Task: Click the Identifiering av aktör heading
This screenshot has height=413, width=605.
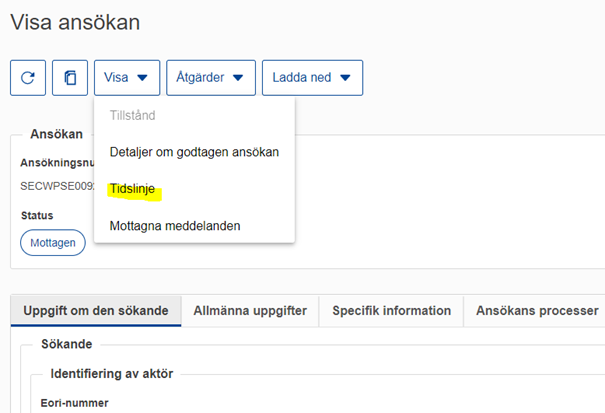Action: [111, 374]
